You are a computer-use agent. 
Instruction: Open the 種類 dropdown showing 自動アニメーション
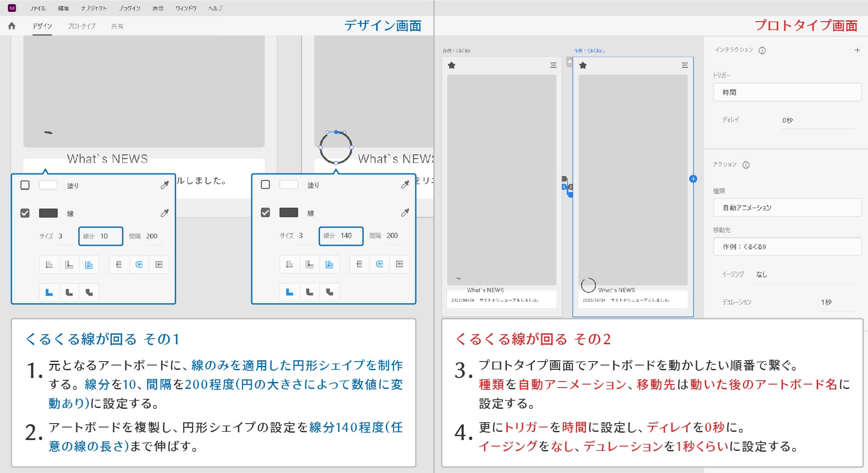click(786, 208)
